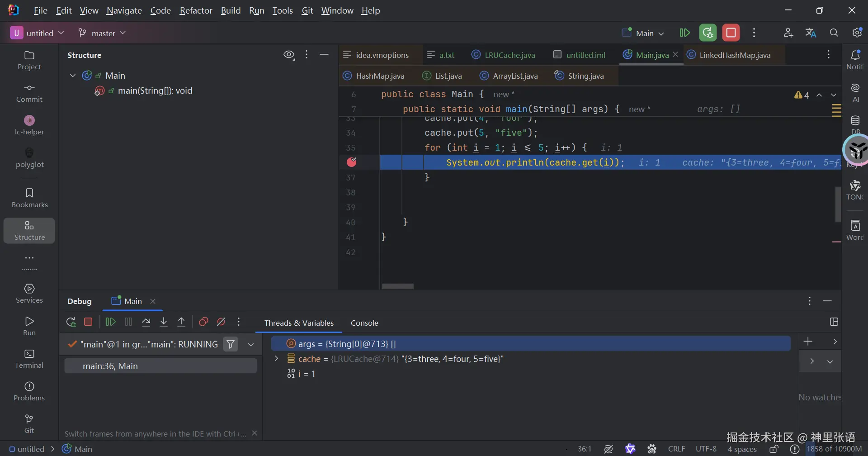Open the master branch dropdown
This screenshot has width=868, height=456.
coord(102,33)
